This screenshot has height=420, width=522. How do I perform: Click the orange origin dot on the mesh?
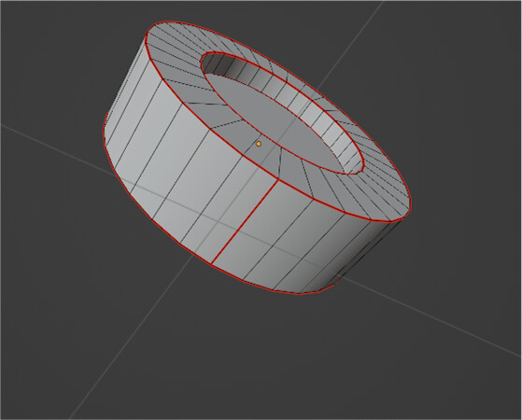259,144
